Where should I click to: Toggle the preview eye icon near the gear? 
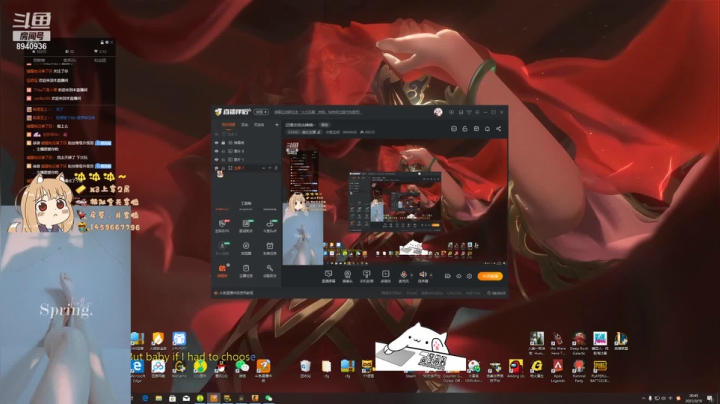pyautogui.click(x=459, y=276)
